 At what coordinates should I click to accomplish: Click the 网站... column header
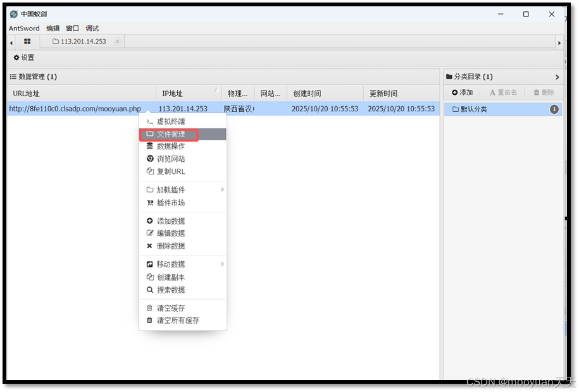pos(270,94)
